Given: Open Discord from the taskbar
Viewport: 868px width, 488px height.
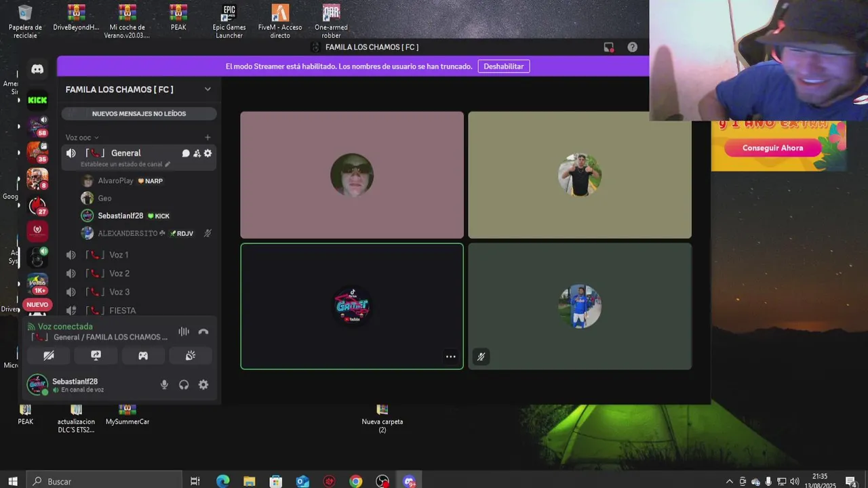Looking at the screenshot, I should point(409,481).
